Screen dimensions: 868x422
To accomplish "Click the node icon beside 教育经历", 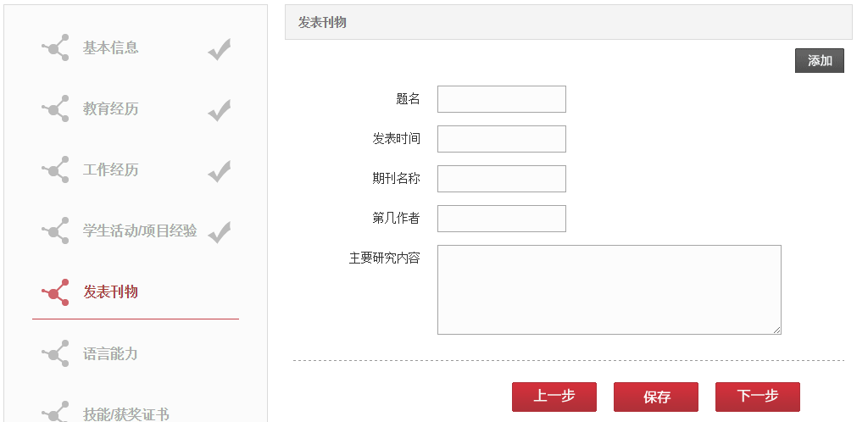I will (x=55, y=108).
